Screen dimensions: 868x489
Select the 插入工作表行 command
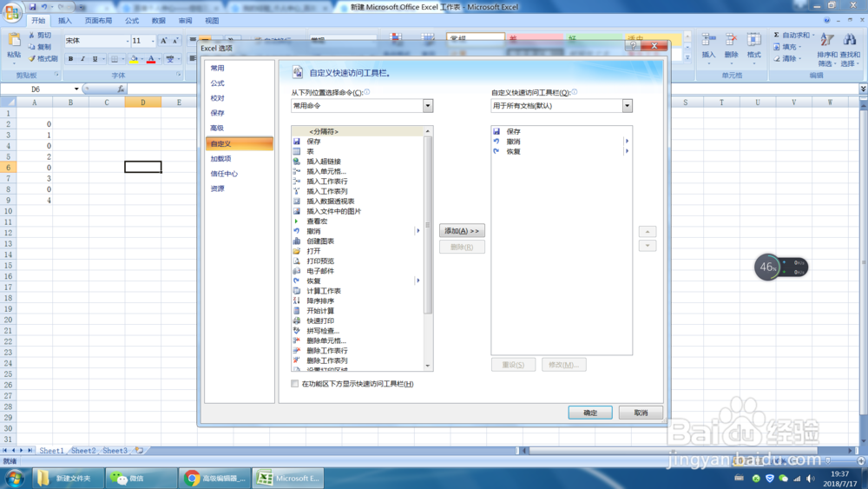357,181
